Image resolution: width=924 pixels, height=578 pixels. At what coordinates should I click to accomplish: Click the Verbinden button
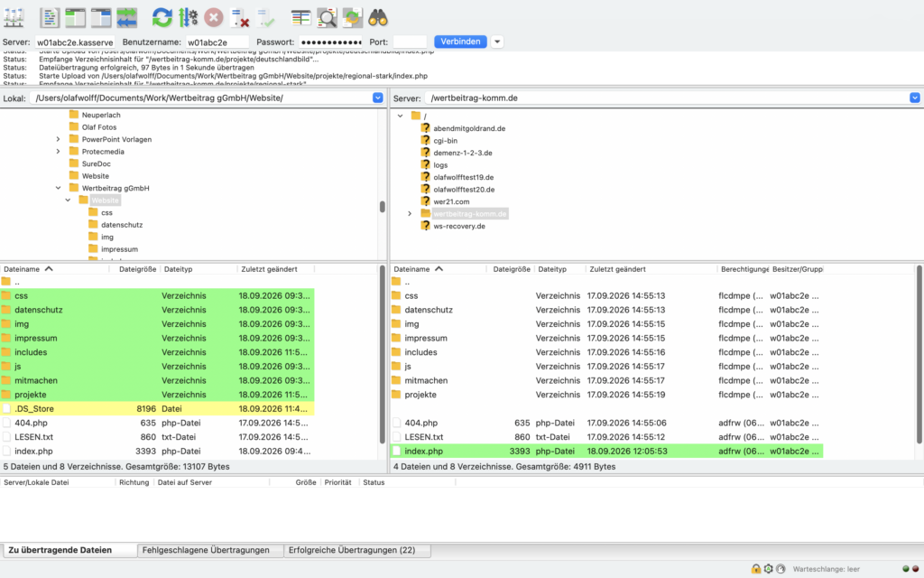460,42
